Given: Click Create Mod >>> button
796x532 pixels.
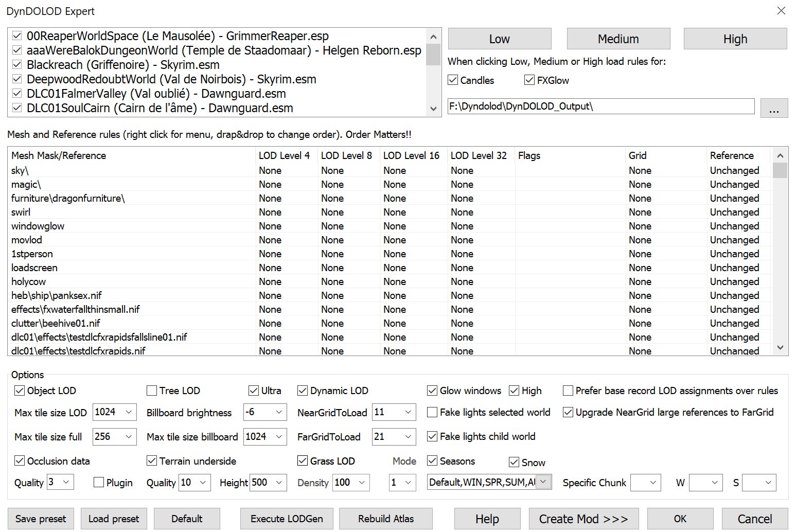Looking at the screenshot, I should pyautogui.click(x=583, y=519).
